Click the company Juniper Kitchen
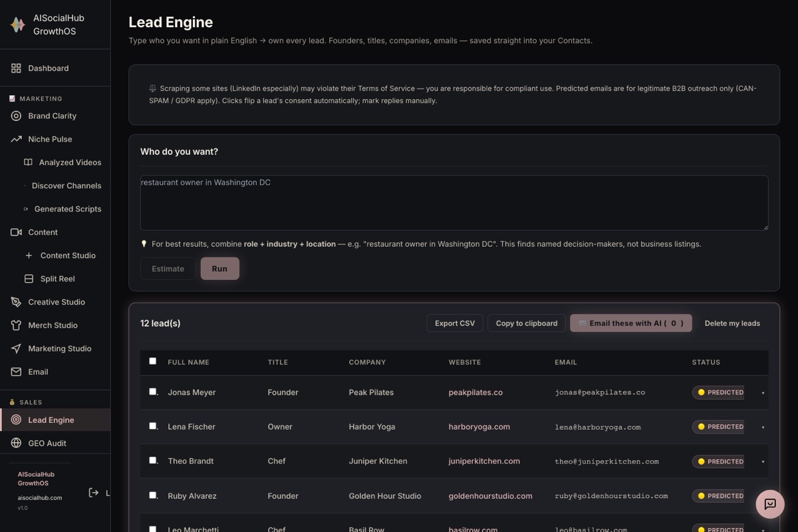The image size is (798, 532). pyautogui.click(x=378, y=461)
